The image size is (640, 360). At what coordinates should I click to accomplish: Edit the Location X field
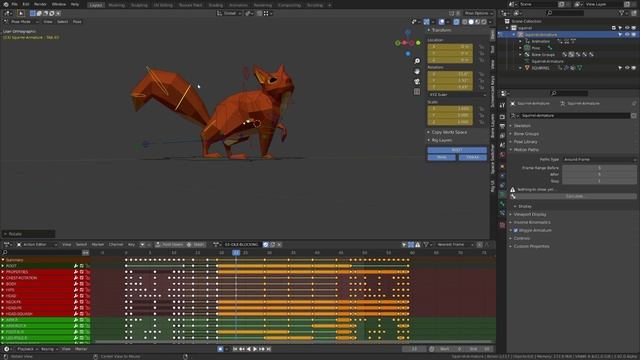coord(450,47)
